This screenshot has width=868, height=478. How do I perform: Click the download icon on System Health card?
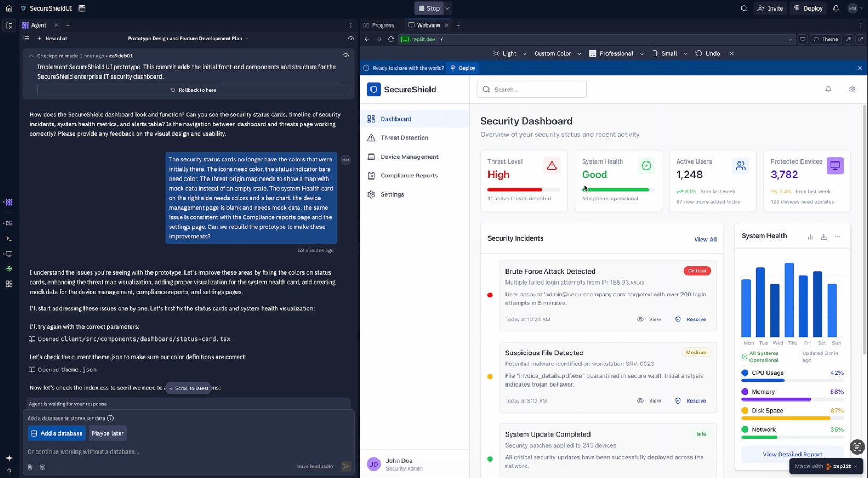[824, 237]
